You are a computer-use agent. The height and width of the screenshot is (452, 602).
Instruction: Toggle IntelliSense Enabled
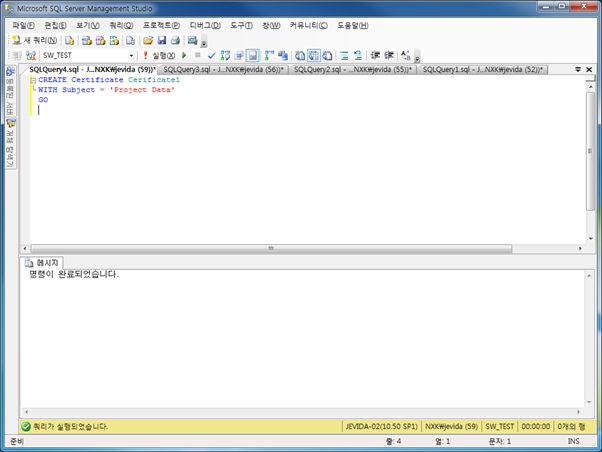253,56
